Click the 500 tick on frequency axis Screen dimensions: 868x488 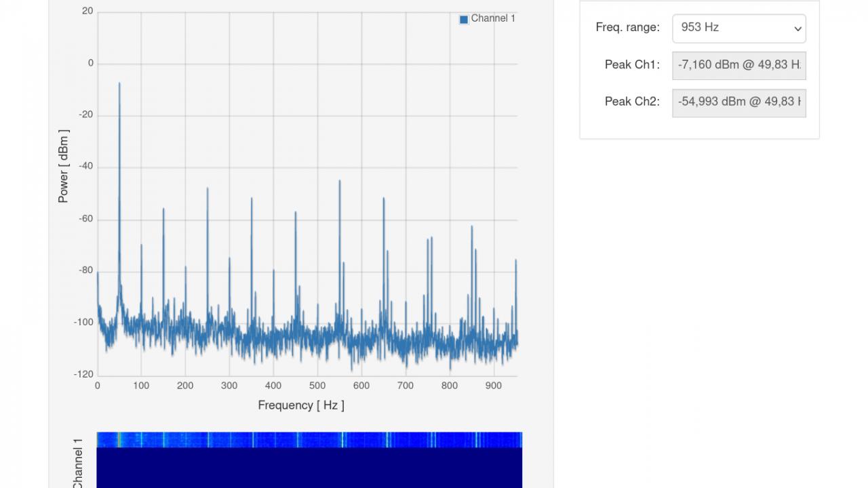[x=317, y=386]
